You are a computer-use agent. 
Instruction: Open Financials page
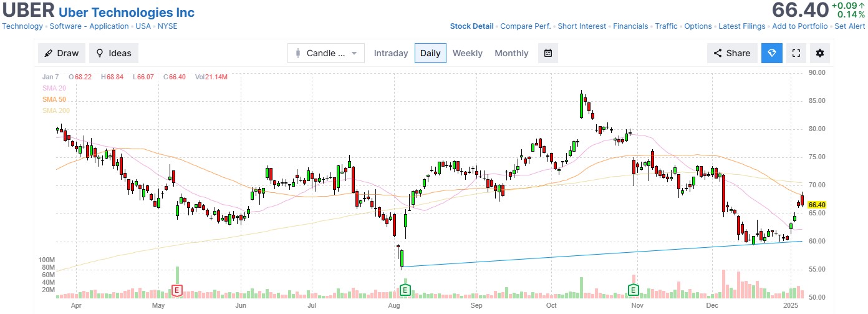[631, 26]
